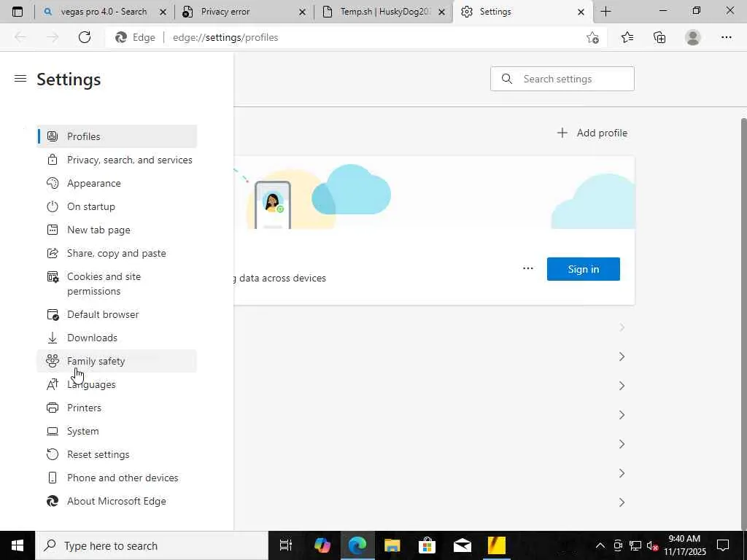Open Downloads text entry
747x560 pixels.
(x=92, y=338)
